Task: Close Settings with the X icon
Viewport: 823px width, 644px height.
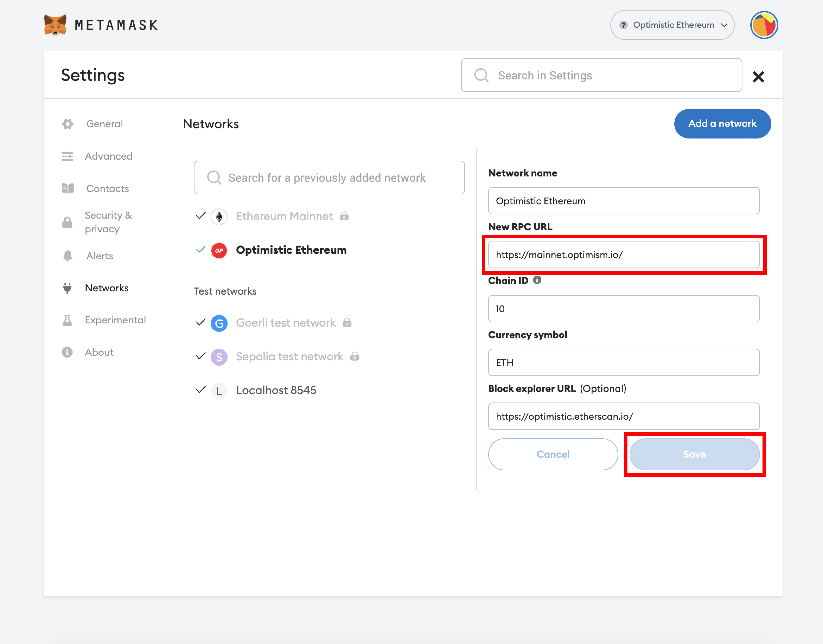Action: [758, 76]
